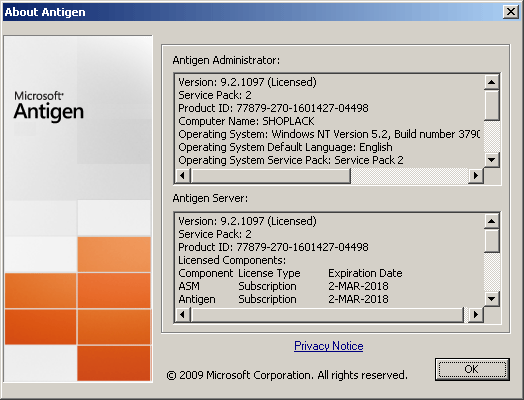Click Server box horizontal scrollbar thumb
This screenshot has height=400, width=524.
point(328,314)
